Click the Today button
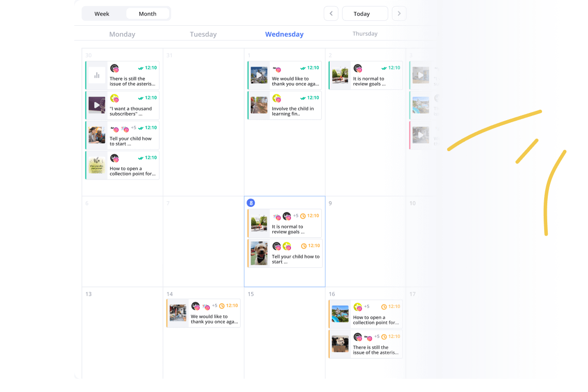The image size is (588, 392). [365, 13]
